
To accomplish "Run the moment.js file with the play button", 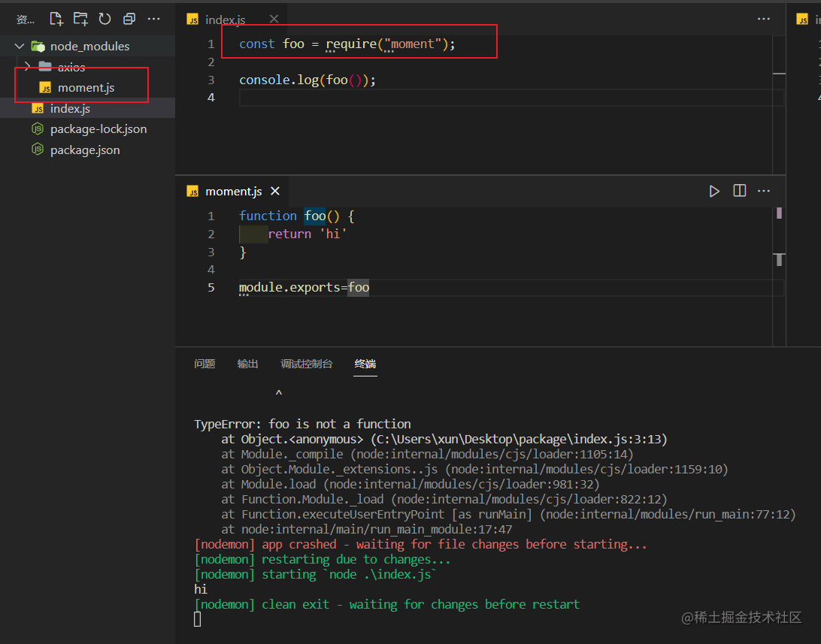I will pyautogui.click(x=713, y=191).
